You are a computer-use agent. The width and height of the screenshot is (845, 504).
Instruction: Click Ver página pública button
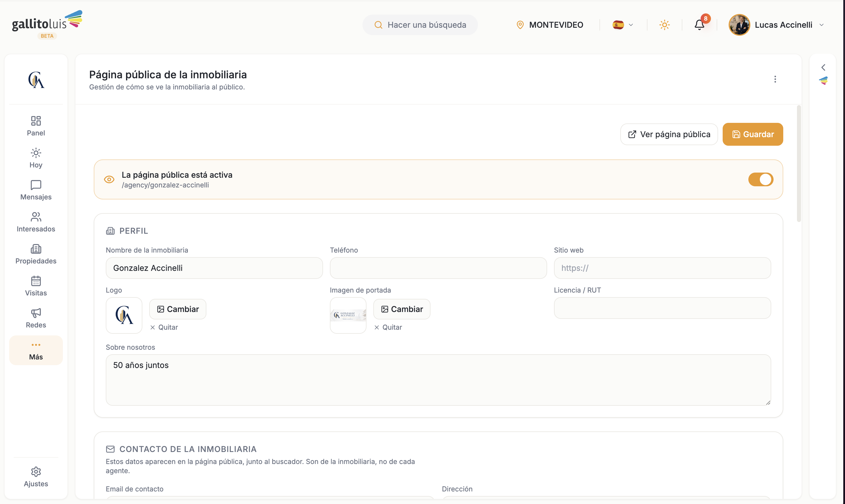pos(669,134)
